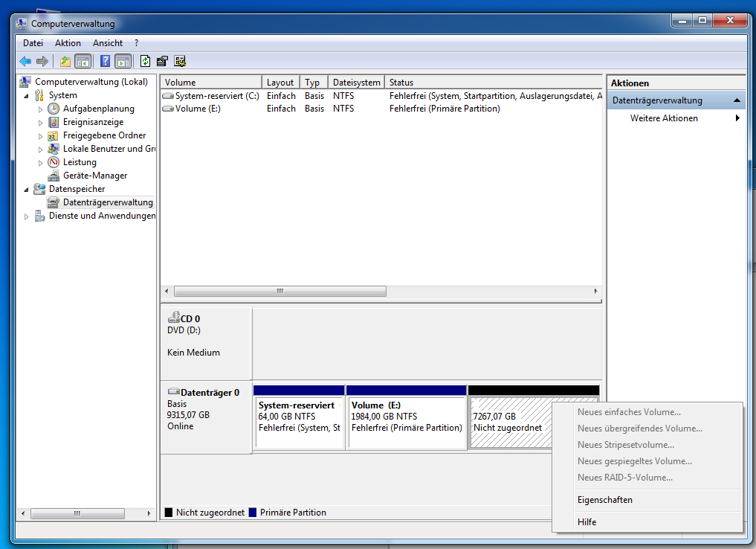Click the Geräte-Manager icon
The width and height of the screenshot is (756, 549).
click(x=54, y=176)
